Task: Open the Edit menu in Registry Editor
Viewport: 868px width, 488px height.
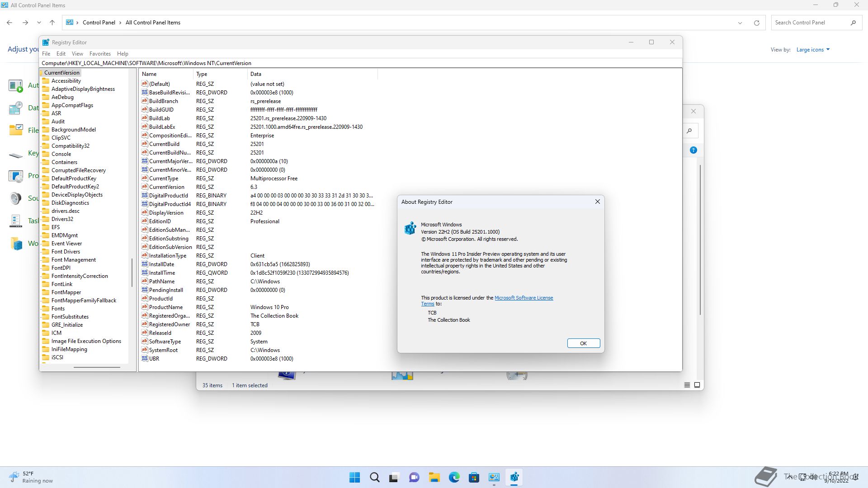Action: click(61, 54)
